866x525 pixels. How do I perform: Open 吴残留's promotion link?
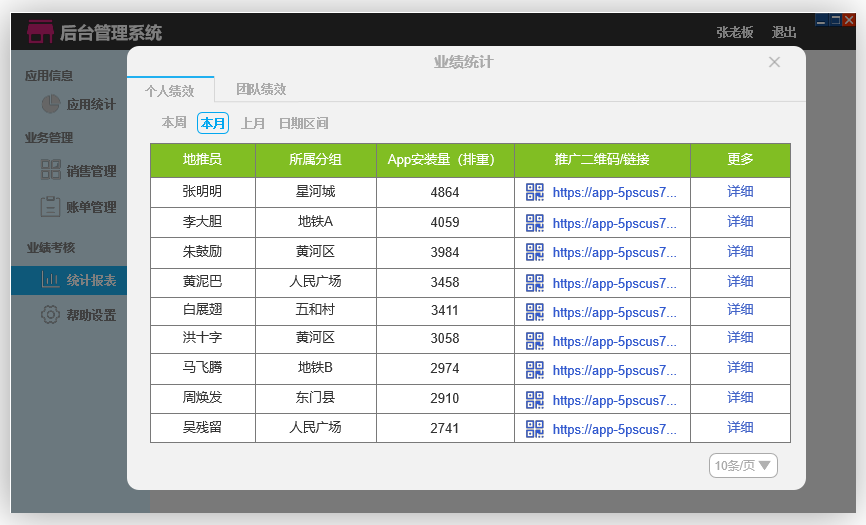coord(614,429)
